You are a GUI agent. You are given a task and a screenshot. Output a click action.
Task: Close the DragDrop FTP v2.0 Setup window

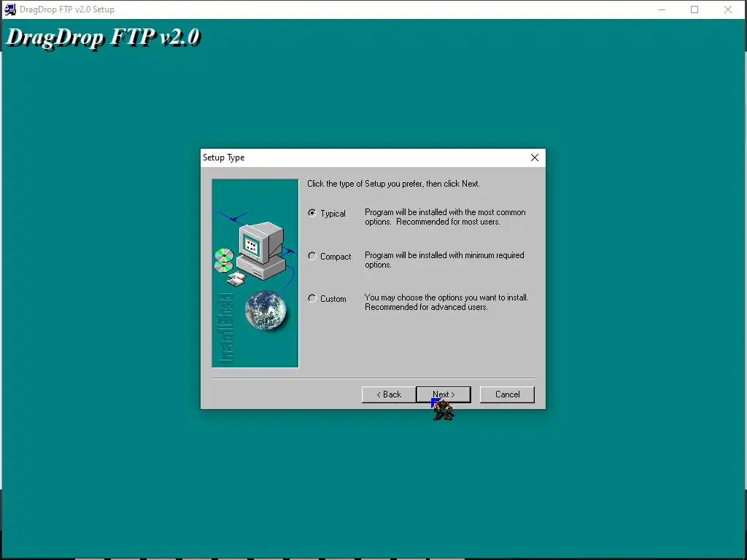(728, 9)
